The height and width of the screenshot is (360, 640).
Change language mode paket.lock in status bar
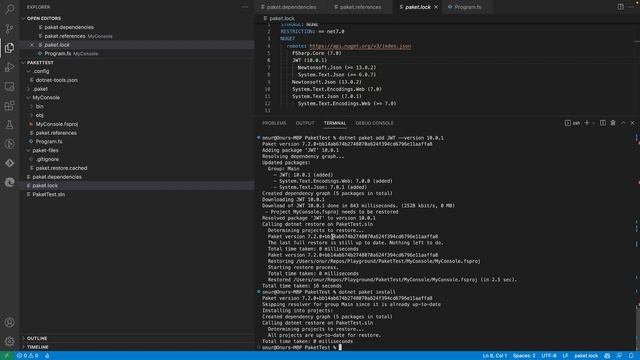586,356
